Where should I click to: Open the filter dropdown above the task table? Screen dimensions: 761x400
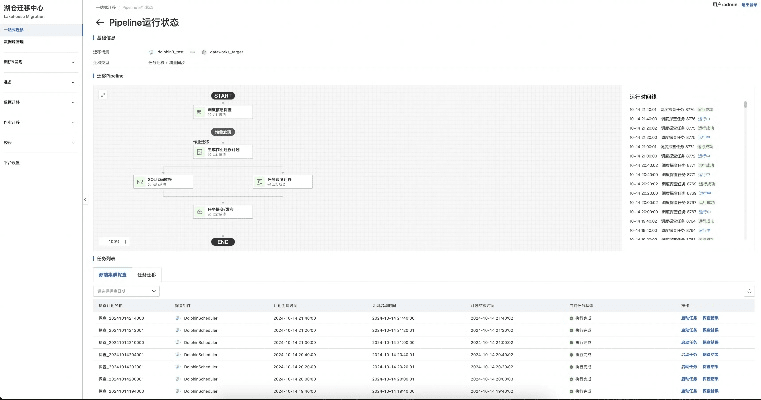coord(126,291)
